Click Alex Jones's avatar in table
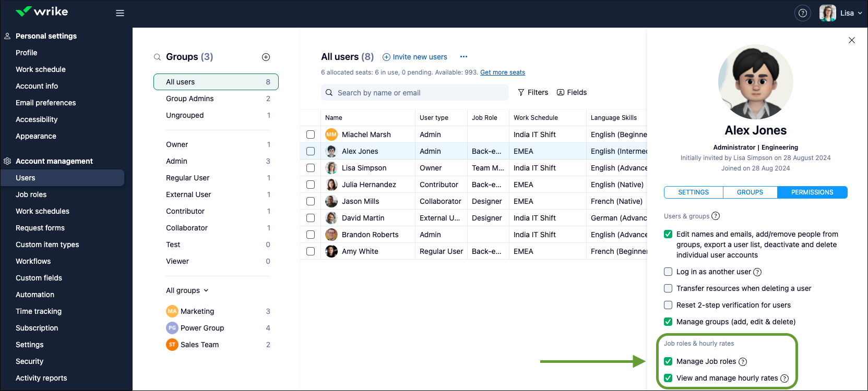Viewport: 868px width, 391px height. 331,151
